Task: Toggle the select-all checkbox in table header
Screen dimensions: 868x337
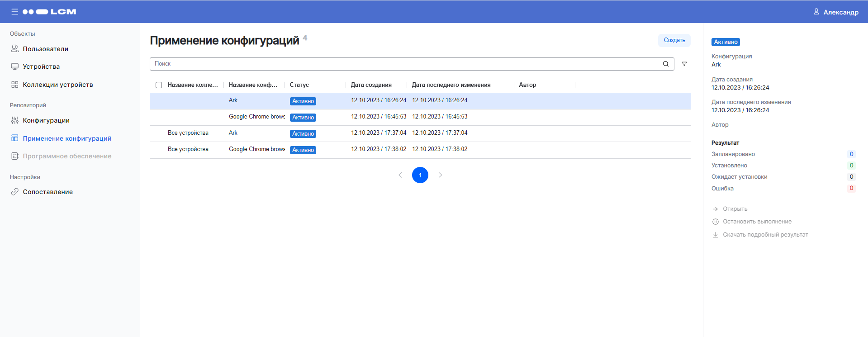Action: click(159, 85)
